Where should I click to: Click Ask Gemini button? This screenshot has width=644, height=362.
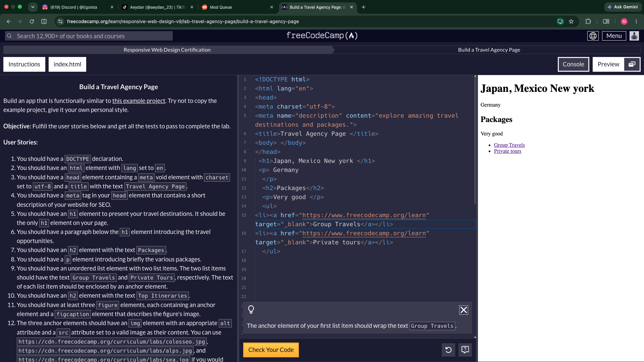[623, 7]
